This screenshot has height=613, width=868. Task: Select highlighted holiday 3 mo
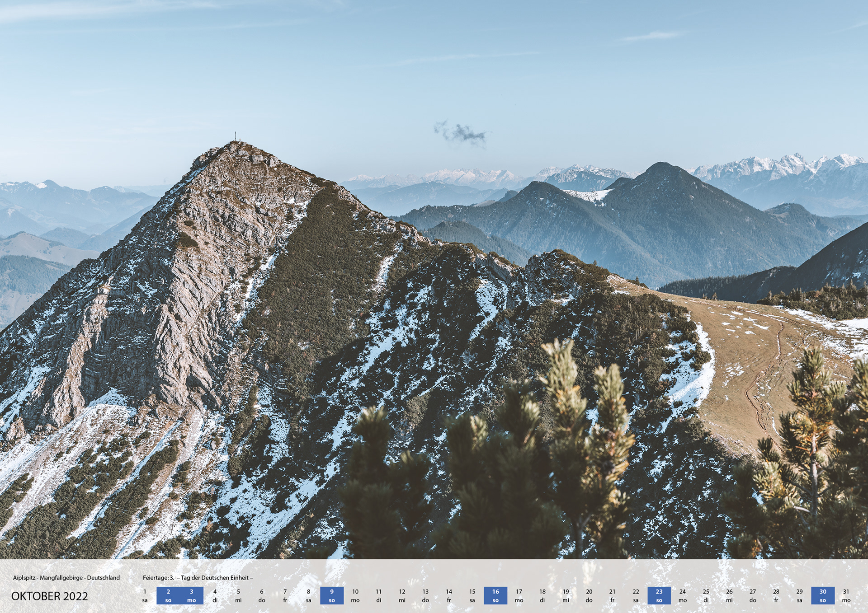point(192,595)
